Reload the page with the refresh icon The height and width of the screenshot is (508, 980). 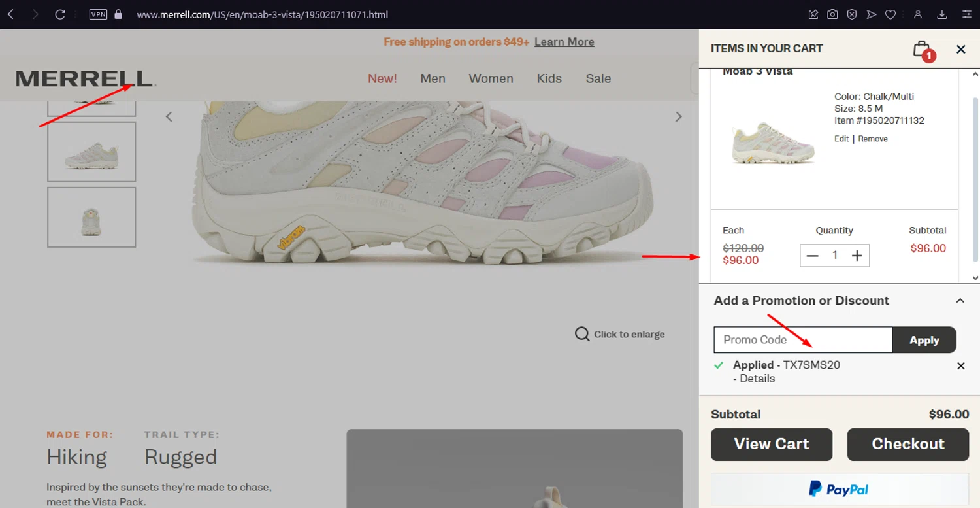click(60, 14)
